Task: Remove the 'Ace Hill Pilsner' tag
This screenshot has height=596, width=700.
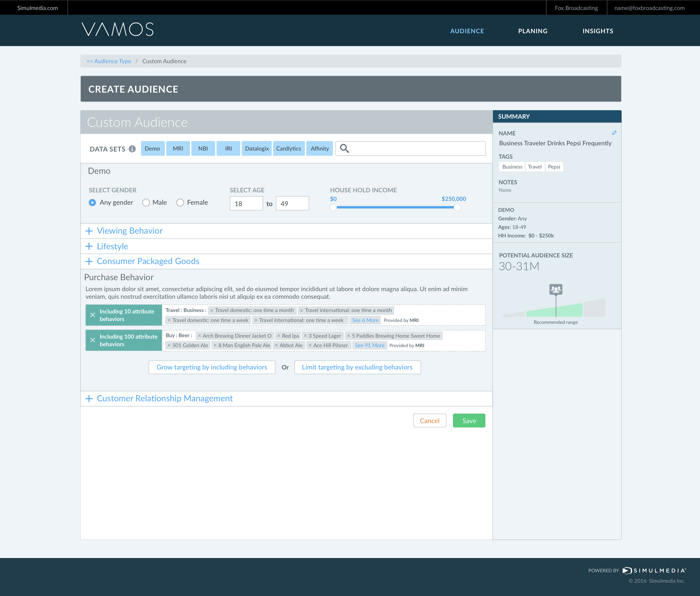Action: pyautogui.click(x=310, y=345)
